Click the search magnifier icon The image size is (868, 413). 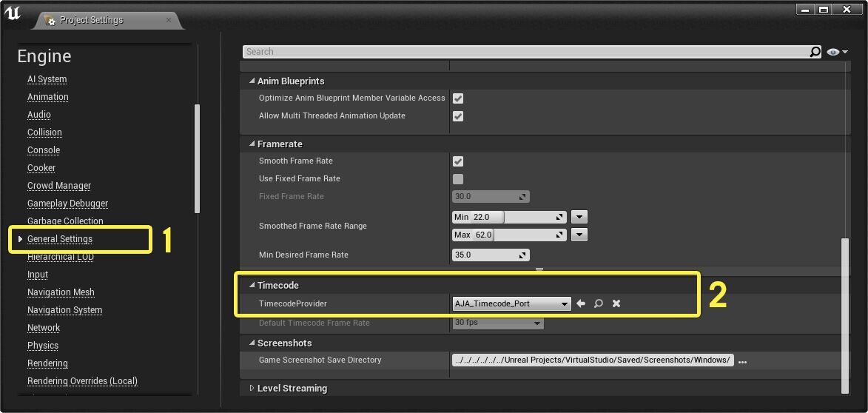(x=815, y=52)
